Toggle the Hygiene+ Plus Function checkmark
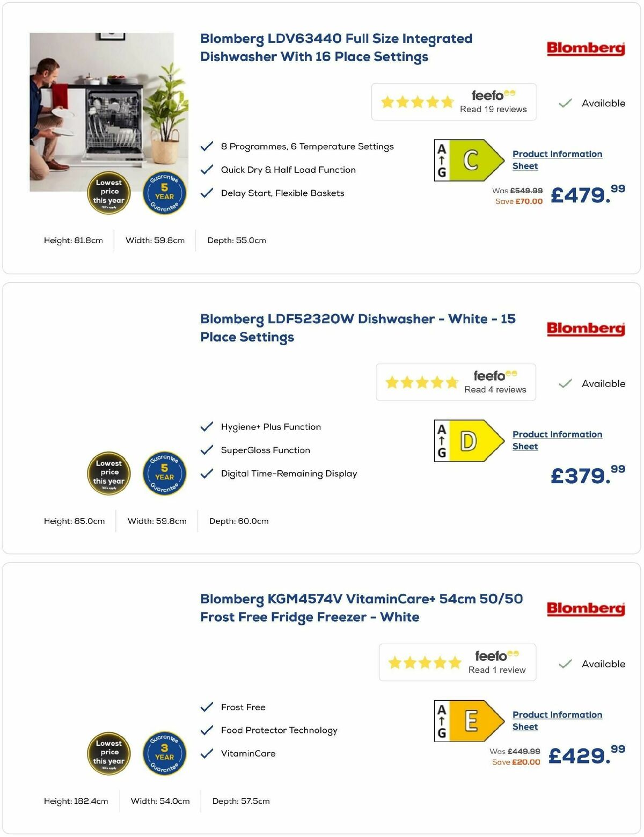Image resolution: width=644 pixels, height=837 pixels. click(207, 426)
